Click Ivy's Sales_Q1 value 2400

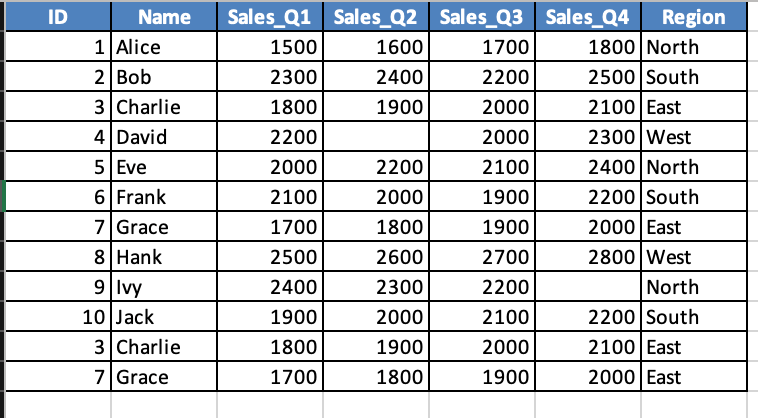pos(270,287)
